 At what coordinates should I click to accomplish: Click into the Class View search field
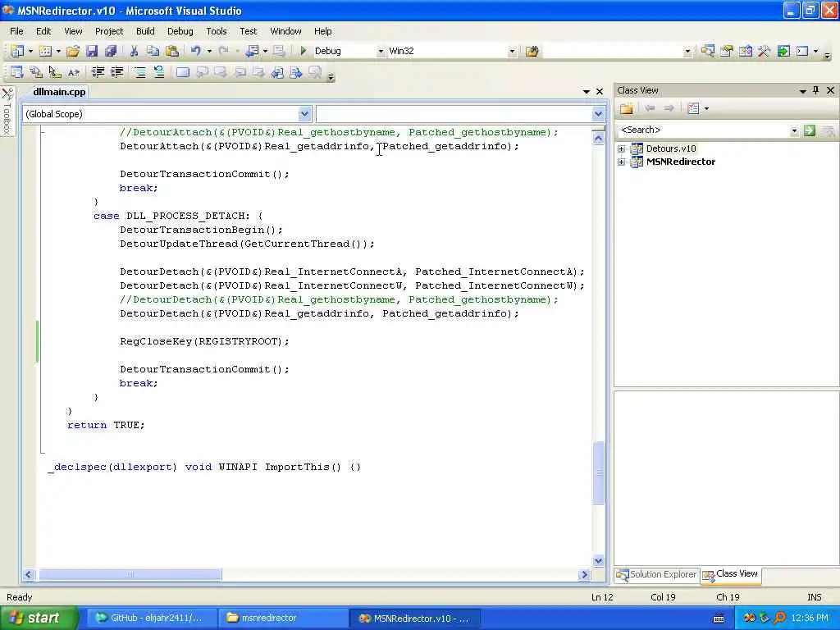click(703, 130)
